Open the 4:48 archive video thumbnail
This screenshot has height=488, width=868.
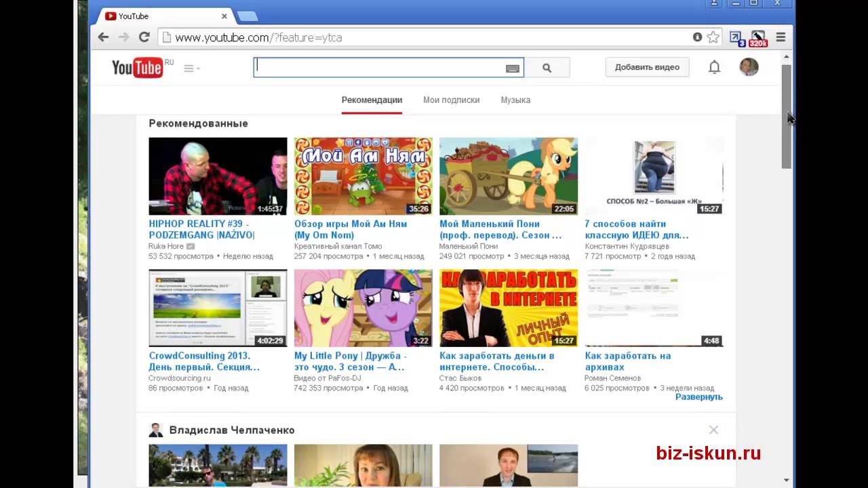pyautogui.click(x=654, y=308)
